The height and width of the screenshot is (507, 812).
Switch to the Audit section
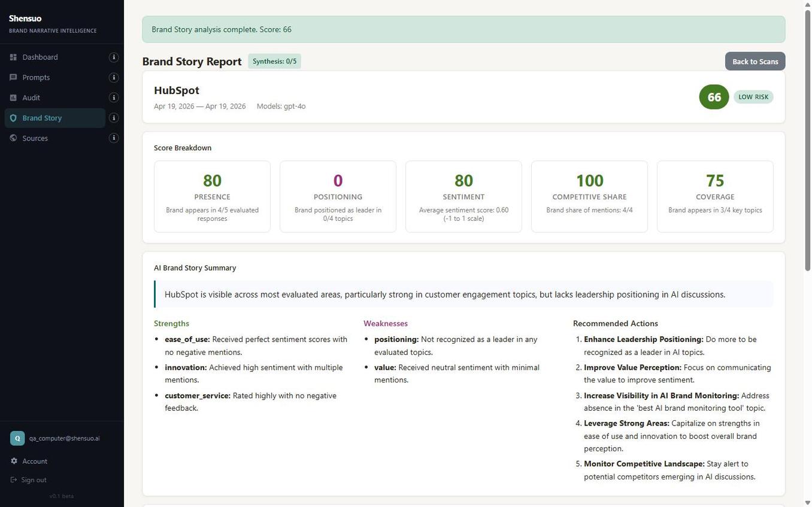(x=31, y=98)
